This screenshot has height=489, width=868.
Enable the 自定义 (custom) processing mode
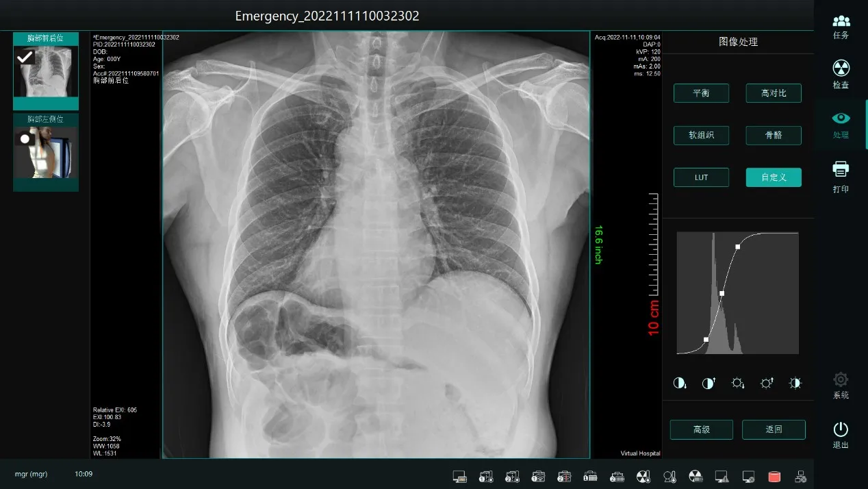coord(774,177)
